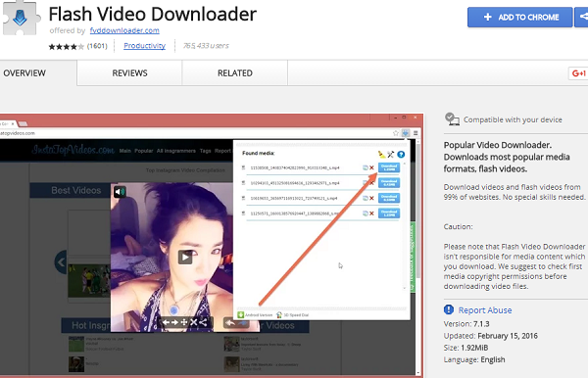Click Tags in the InstaTopVideos navigation
This screenshot has height=378, width=588.
(x=205, y=151)
